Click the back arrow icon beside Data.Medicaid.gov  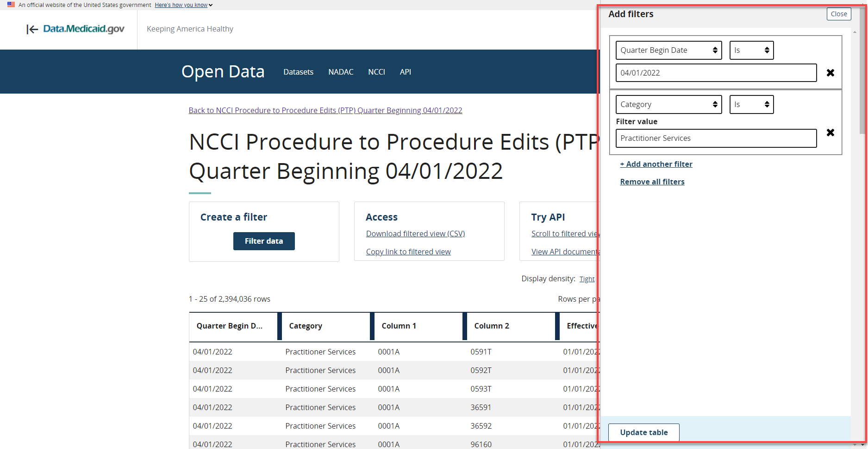pyautogui.click(x=32, y=29)
